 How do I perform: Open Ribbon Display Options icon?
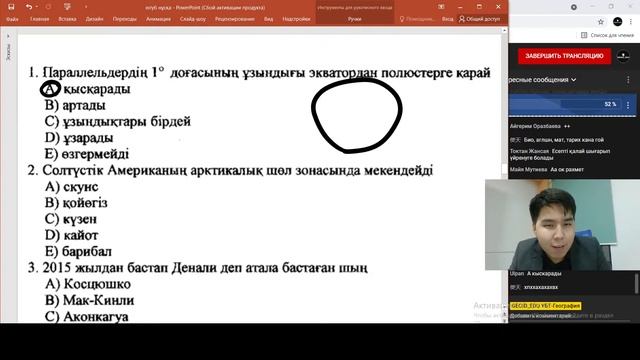[x=441, y=7]
